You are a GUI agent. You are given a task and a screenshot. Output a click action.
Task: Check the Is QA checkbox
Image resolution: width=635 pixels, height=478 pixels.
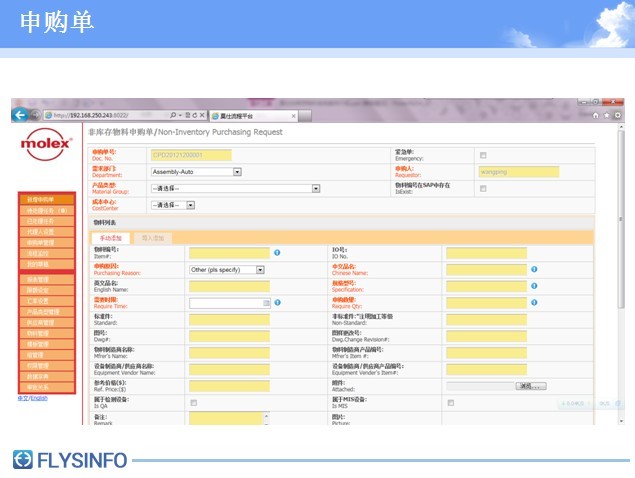(193, 403)
